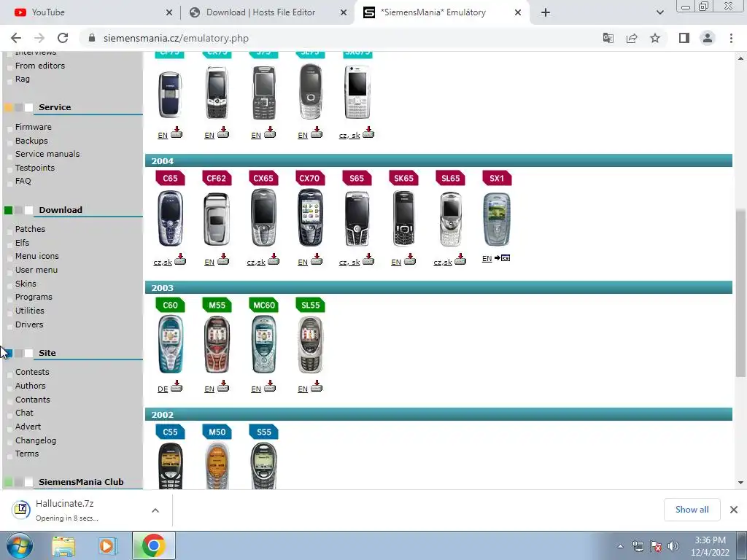Open Backups in the sidebar

click(31, 141)
